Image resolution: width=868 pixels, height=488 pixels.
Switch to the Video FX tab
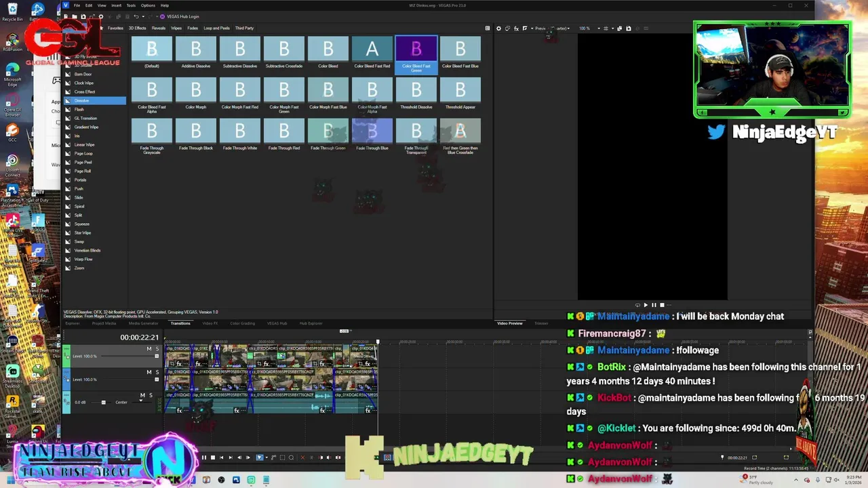[x=210, y=323]
